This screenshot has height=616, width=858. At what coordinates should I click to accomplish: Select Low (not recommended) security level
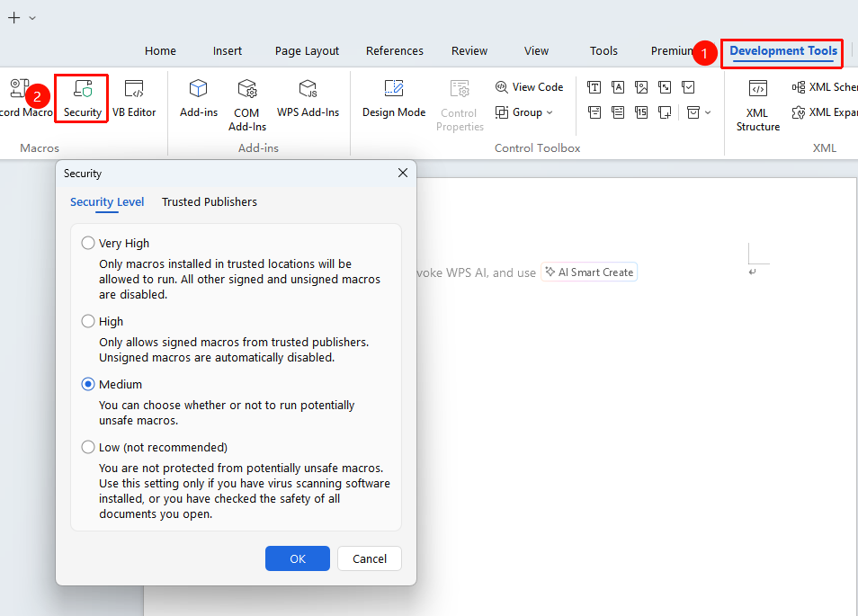[88, 447]
